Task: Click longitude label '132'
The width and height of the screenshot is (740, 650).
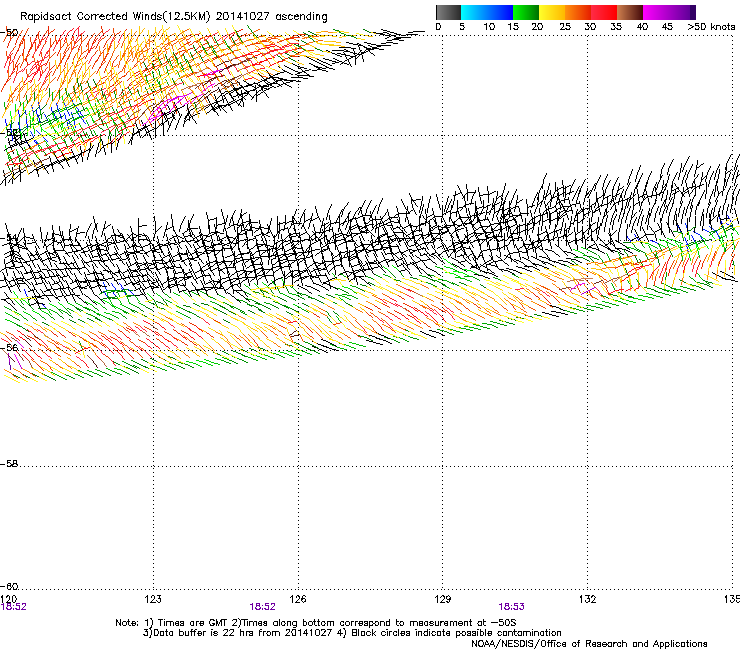Action: pos(588,599)
